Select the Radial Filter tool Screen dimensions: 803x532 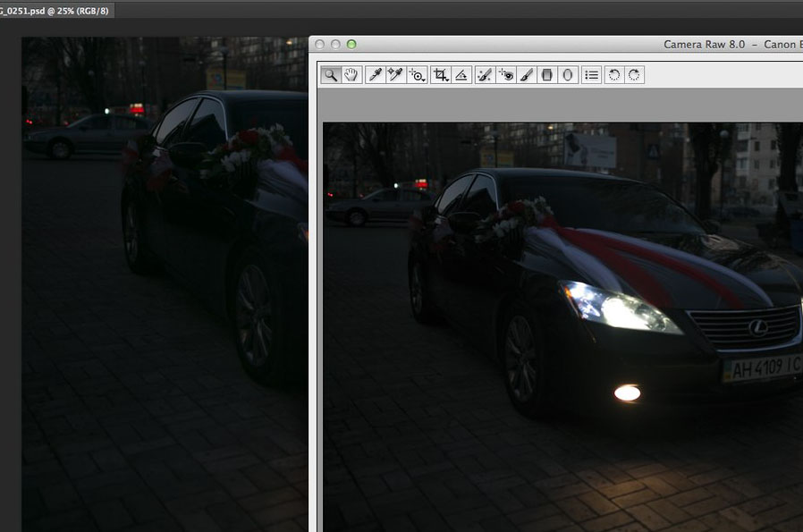(568, 75)
